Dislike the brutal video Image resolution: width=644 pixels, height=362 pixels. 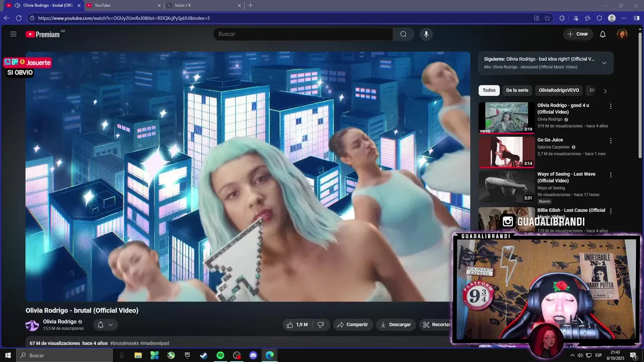point(320,325)
